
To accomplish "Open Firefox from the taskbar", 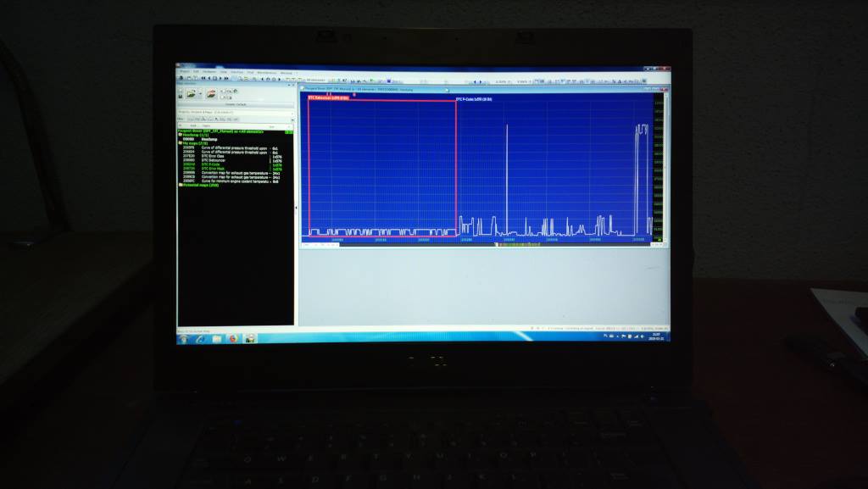I will click(233, 338).
